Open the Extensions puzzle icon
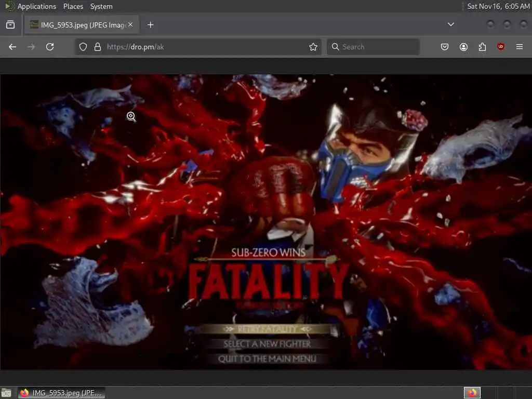This screenshot has height=399, width=532. click(x=482, y=47)
